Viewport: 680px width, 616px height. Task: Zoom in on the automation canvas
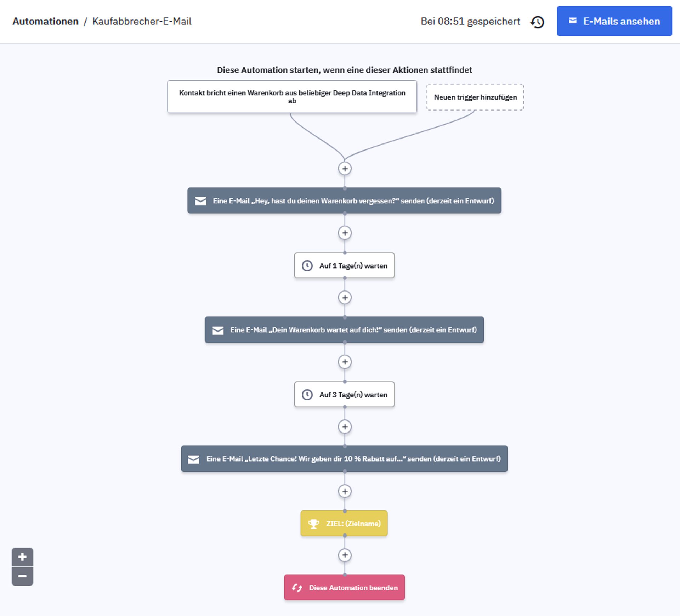click(x=22, y=557)
